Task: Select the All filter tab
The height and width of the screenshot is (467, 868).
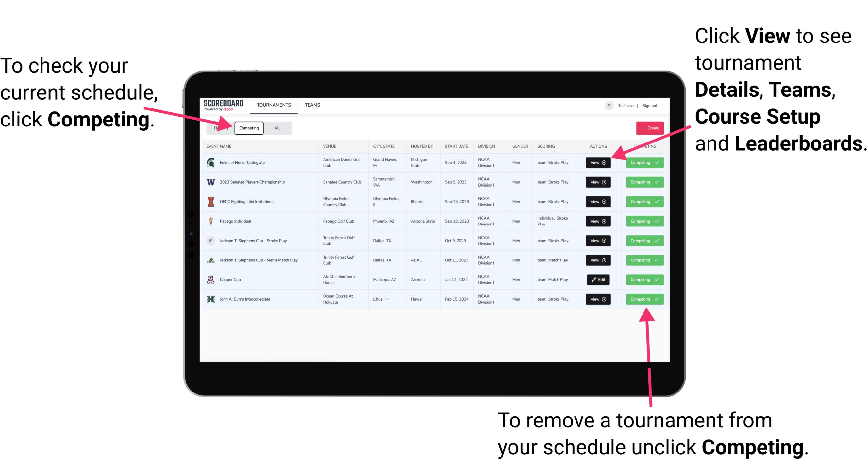Action: (x=276, y=128)
